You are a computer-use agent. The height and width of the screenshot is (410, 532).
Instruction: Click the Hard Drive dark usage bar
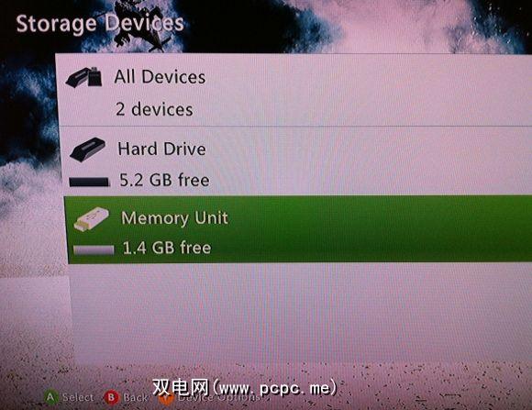click(x=90, y=182)
